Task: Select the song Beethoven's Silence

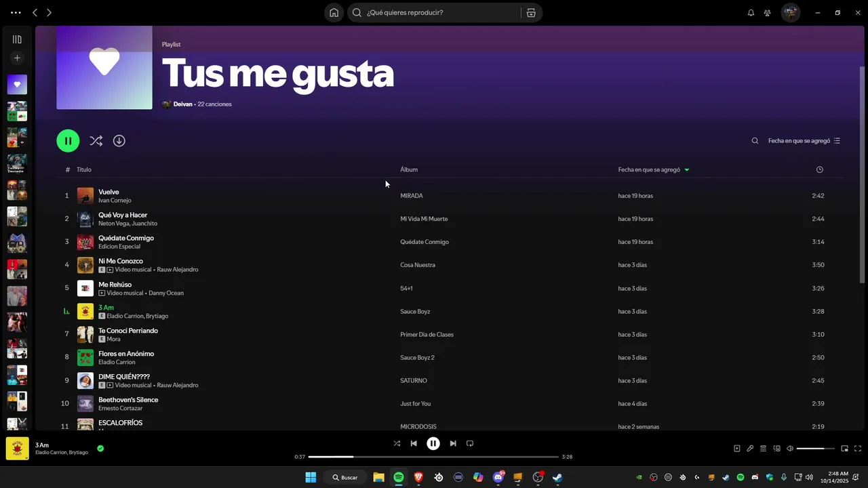Action: click(128, 400)
